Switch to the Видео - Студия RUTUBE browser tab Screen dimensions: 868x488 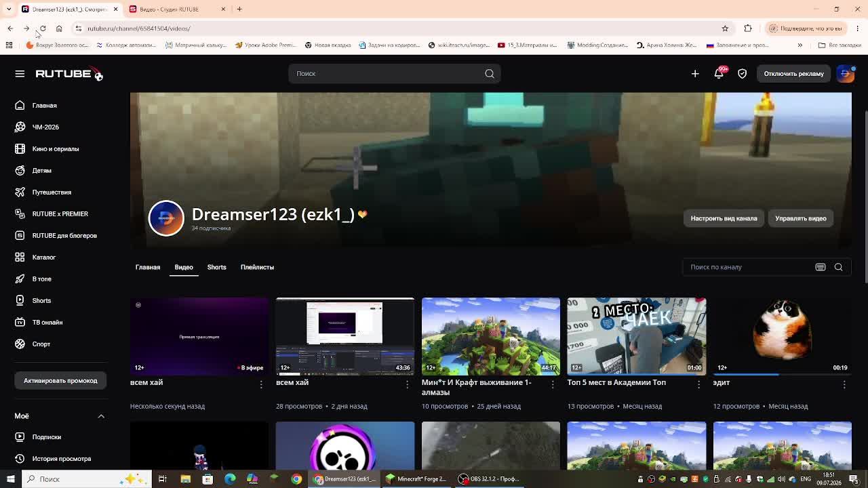(176, 9)
